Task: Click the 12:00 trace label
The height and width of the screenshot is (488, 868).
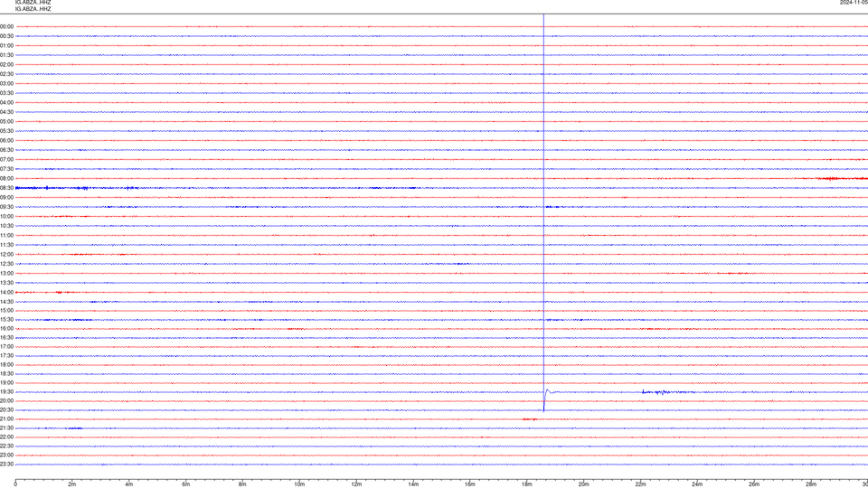Action: click(x=6, y=255)
